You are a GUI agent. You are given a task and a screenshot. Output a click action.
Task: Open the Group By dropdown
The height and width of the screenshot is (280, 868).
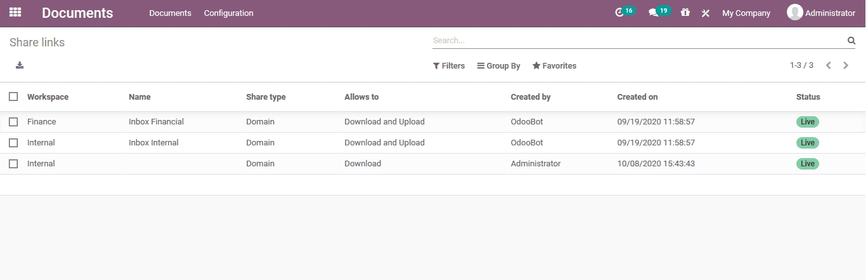(x=498, y=66)
